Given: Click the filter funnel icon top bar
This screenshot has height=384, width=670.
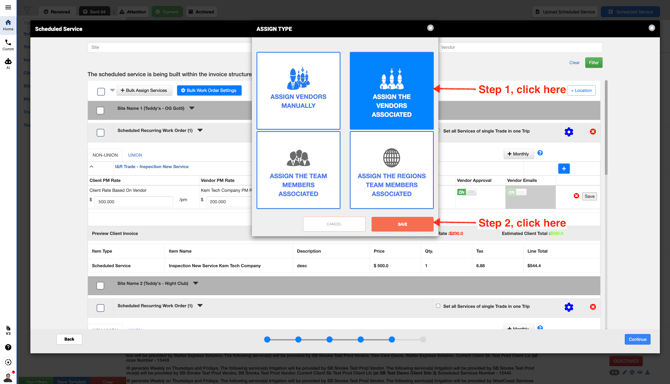Looking at the screenshot, I should [x=27, y=11].
